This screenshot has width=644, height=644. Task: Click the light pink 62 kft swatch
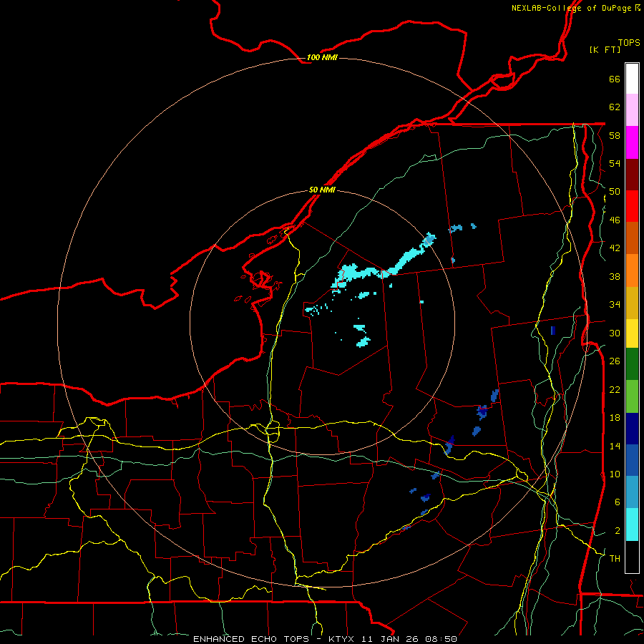[x=632, y=110]
